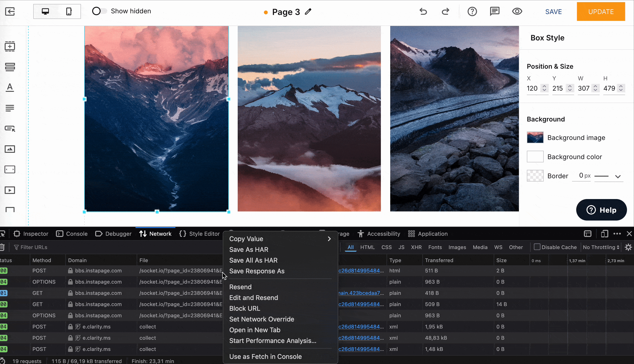Adjust the W width stepper

[x=595, y=88]
